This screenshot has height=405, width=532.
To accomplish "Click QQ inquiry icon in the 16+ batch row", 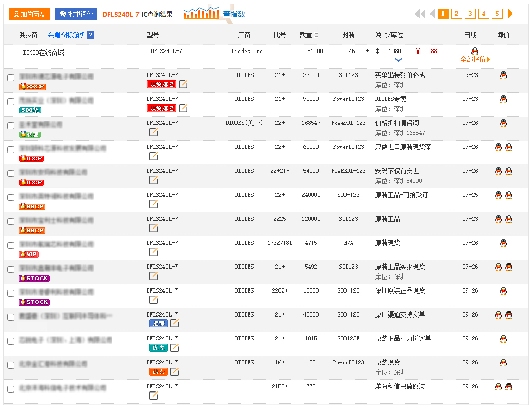I will (503, 363).
